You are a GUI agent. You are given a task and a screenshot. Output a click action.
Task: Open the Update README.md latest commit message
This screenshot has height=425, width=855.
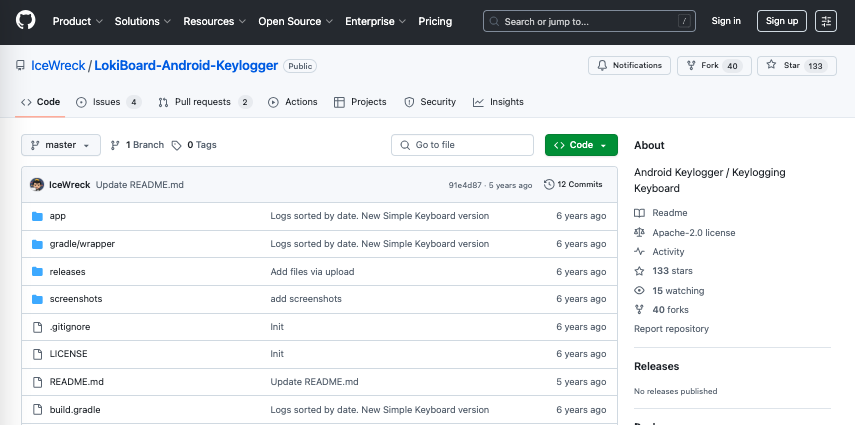click(140, 185)
